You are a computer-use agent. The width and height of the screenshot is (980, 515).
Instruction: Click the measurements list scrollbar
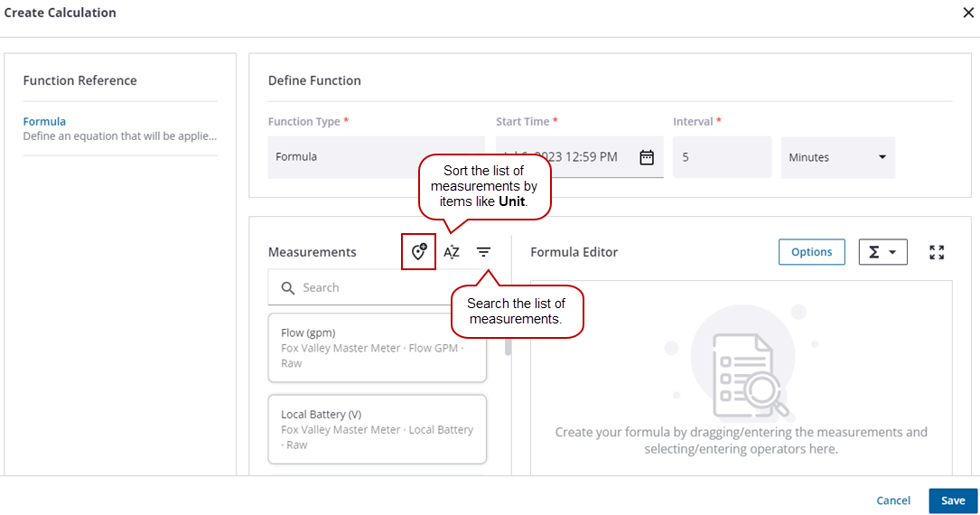tap(508, 347)
